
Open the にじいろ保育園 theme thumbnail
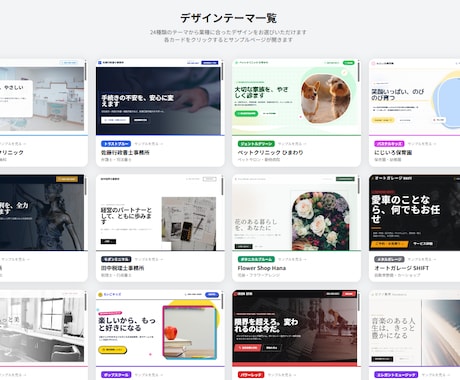(x=414, y=97)
